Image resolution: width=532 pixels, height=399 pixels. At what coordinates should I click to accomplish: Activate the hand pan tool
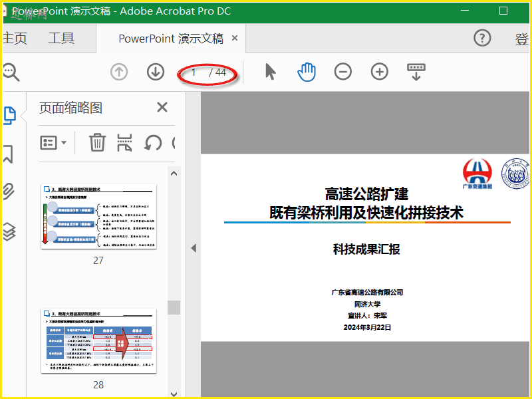tap(307, 72)
